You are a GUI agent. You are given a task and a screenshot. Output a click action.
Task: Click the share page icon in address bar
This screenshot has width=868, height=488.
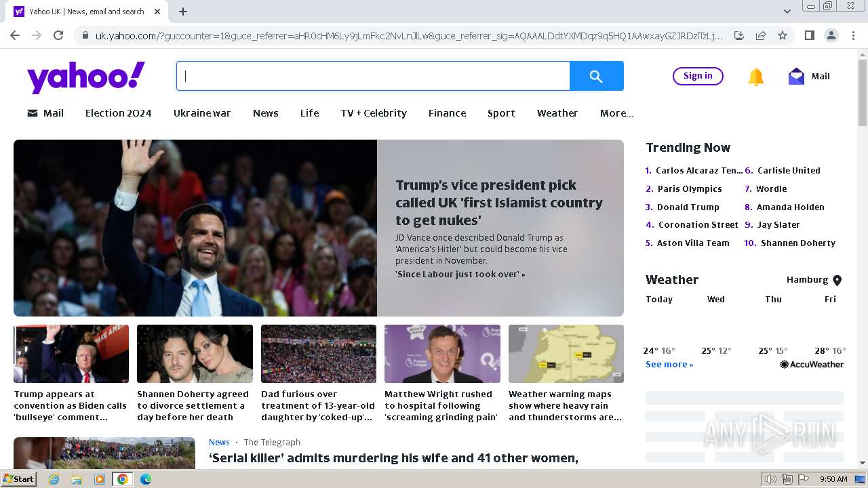click(x=761, y=35)
